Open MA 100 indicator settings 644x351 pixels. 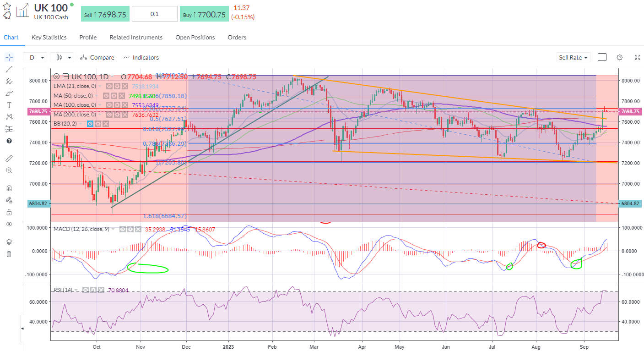(x=117, y=105)
